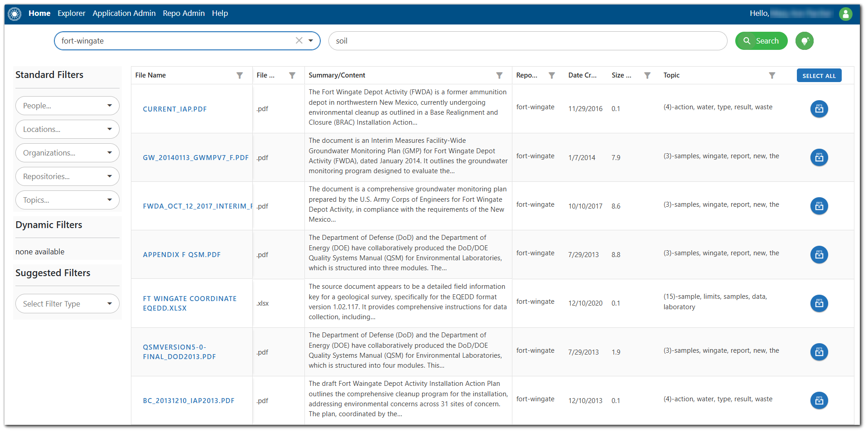Filter the Summary/Content column

(x=499, y=75)
